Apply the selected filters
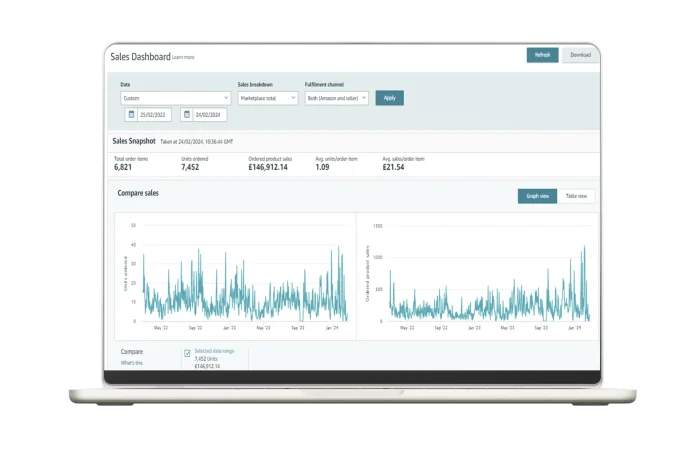 [389, 98]
